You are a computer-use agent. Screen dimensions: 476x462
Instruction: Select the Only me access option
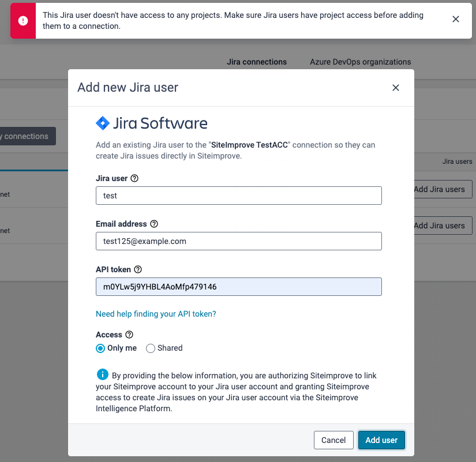(x=100, y=348)
